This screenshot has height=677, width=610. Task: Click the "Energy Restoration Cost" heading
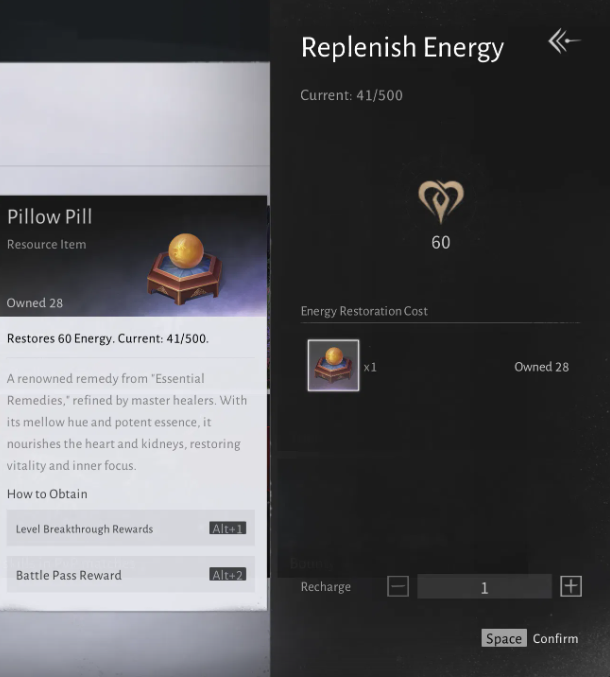pos(364,311)
